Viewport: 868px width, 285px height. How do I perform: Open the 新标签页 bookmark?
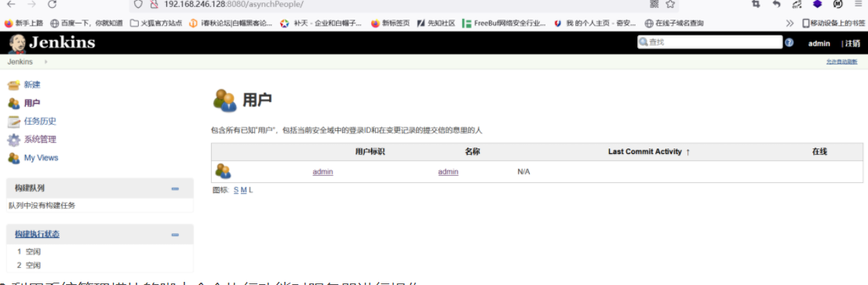click(x=390, y=24)
